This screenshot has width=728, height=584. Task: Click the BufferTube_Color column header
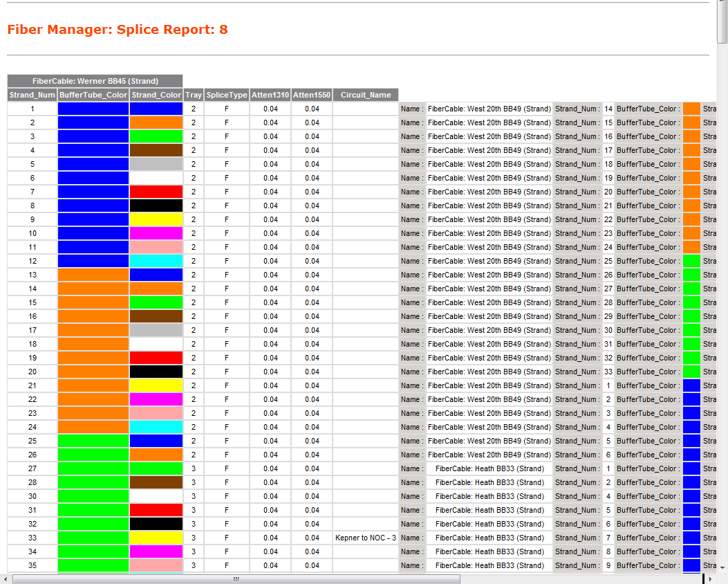click(x=93, y=95)
